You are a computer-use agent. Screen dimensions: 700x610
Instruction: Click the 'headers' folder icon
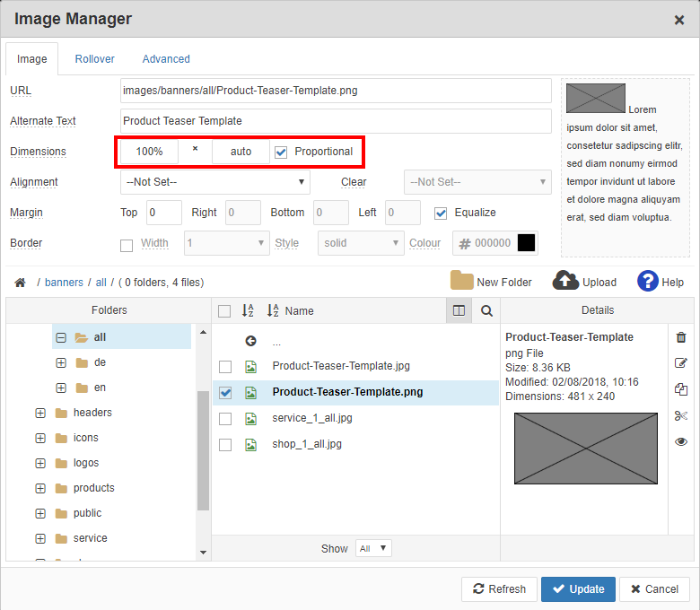[x=61, y=413]
